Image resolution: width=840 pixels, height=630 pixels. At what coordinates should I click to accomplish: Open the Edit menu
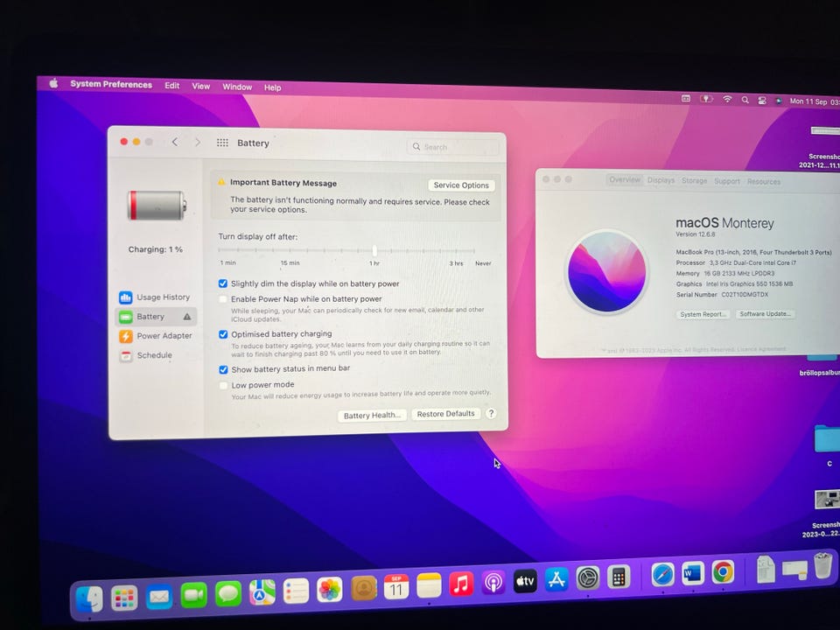172,85
